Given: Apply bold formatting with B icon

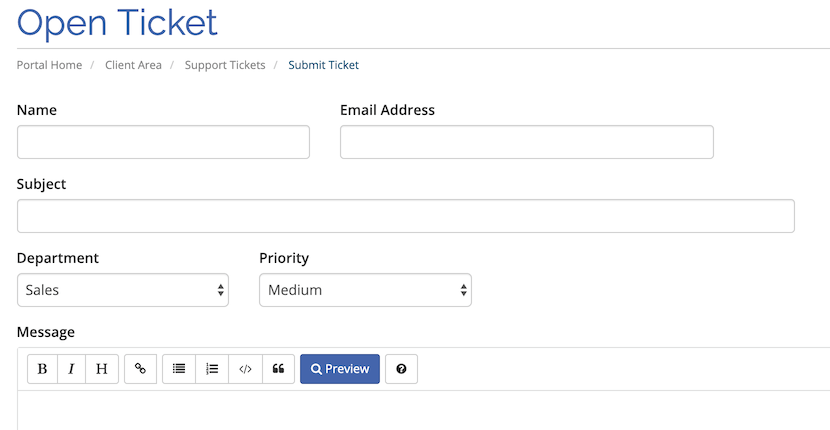Looking at the screenshot, I should point(42,369).
